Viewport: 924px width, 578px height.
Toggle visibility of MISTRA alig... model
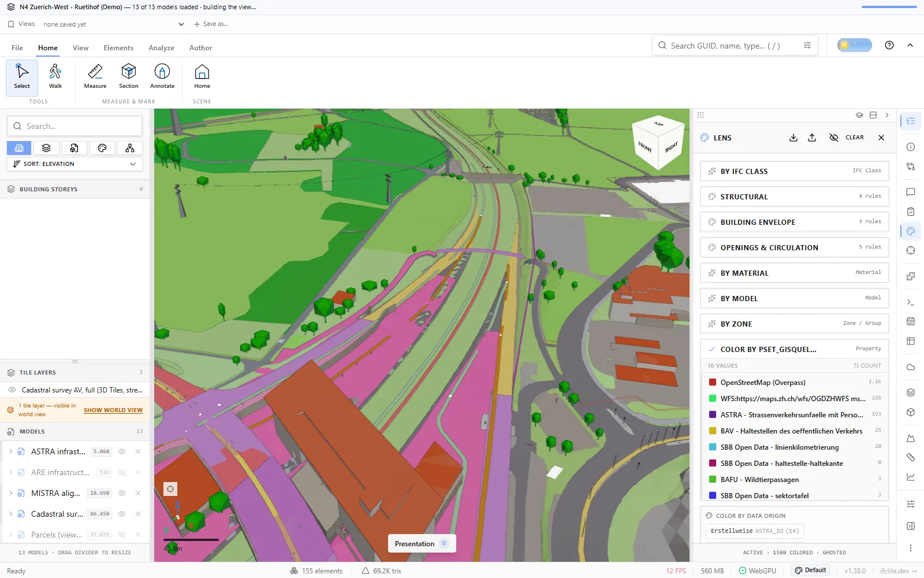tap(122, 493)
